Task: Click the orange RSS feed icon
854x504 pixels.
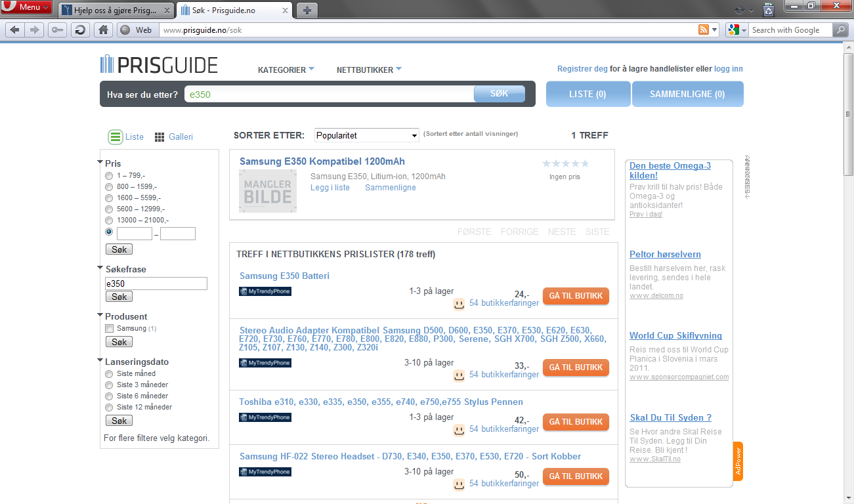Action: (703, 30)
